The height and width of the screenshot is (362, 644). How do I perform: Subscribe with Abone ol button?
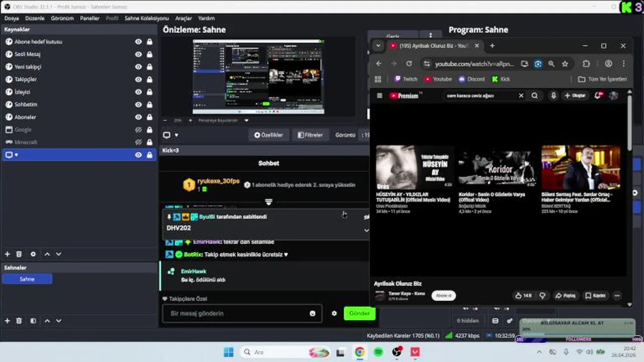tap(444, 296)
